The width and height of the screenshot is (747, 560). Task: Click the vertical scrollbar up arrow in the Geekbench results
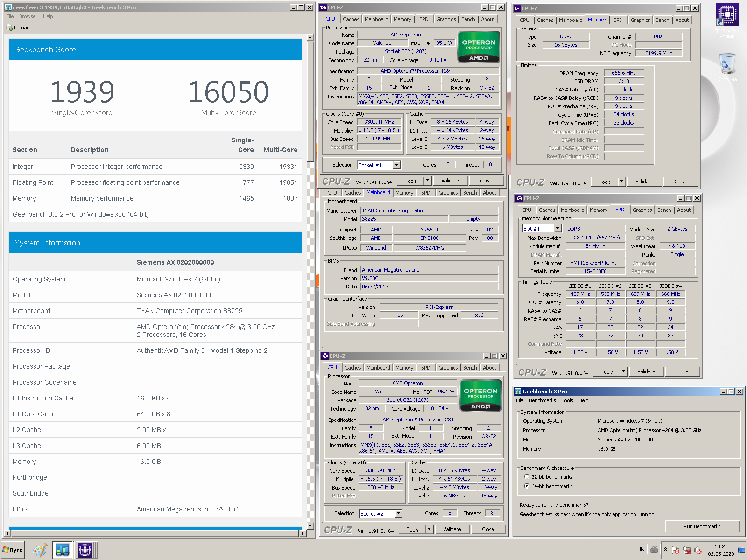(x=310, y=37)
